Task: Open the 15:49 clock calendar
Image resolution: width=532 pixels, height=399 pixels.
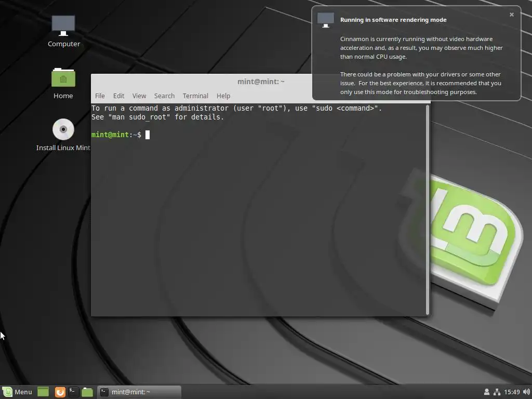Action: 512,392
